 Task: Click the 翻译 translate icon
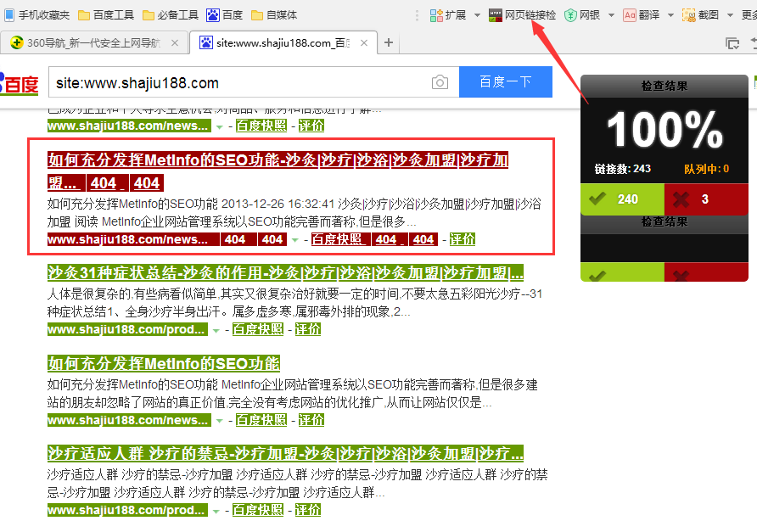(x=630, y=15)
